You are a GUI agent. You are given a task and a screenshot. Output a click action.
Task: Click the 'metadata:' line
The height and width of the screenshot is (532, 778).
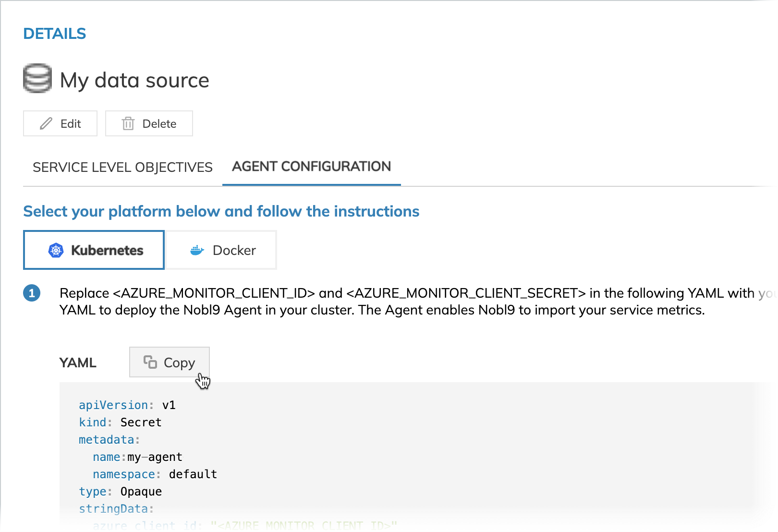click(x=109, y=440)
